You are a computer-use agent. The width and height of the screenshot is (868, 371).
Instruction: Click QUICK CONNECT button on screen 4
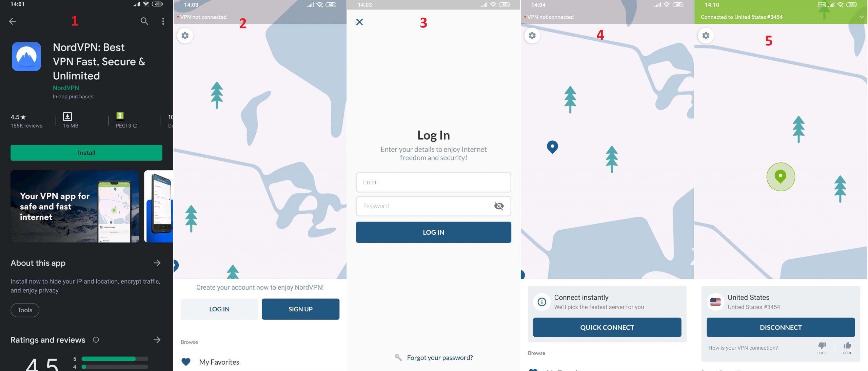coord(607,327)
